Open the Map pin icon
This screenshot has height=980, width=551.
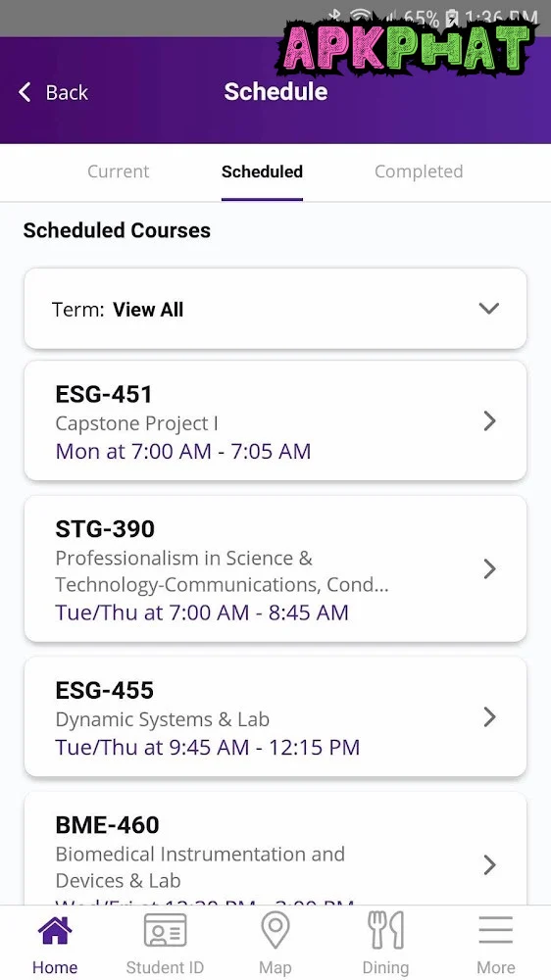pos(275,930)
